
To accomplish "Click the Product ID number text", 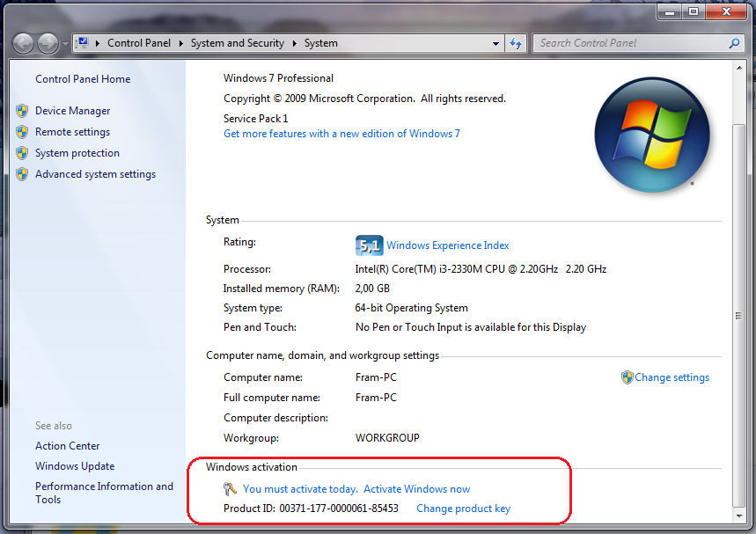I will click(339, 508).
